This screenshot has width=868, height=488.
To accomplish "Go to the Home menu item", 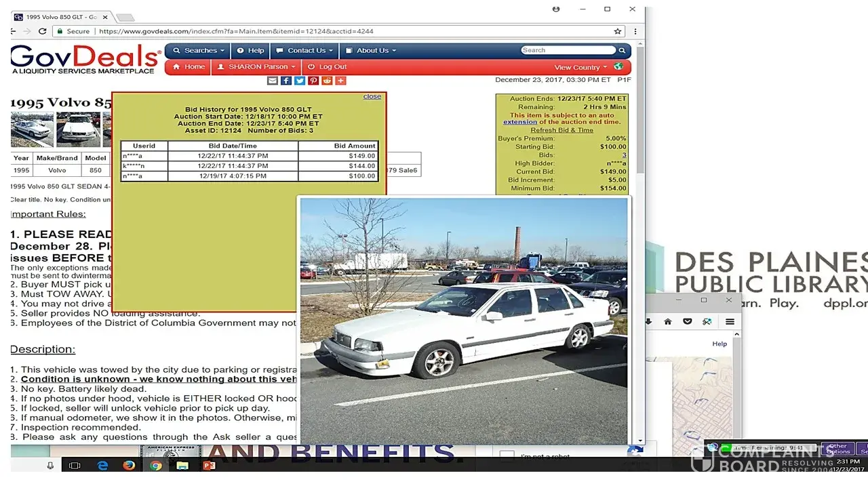I will pos(189,66).
